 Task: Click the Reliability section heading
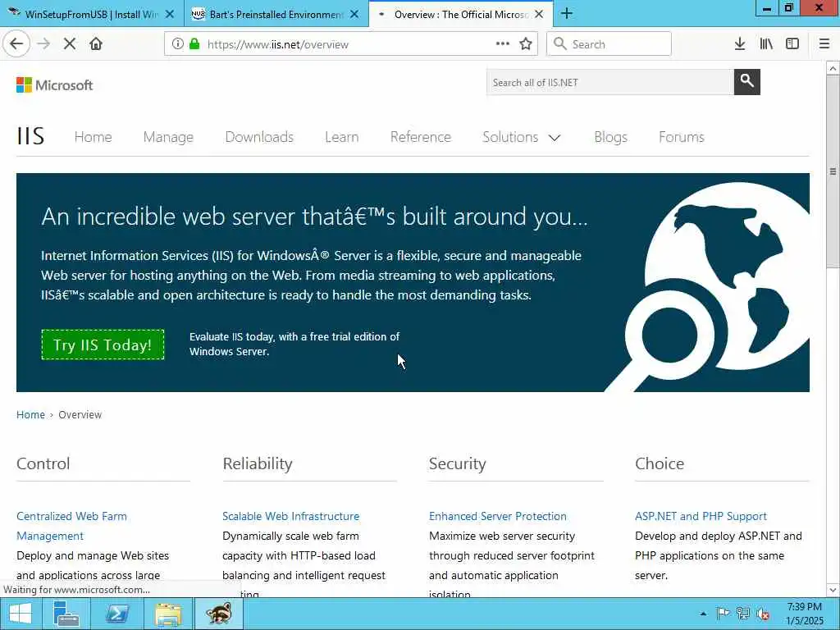pyautogui.click(x=258, y=463)
